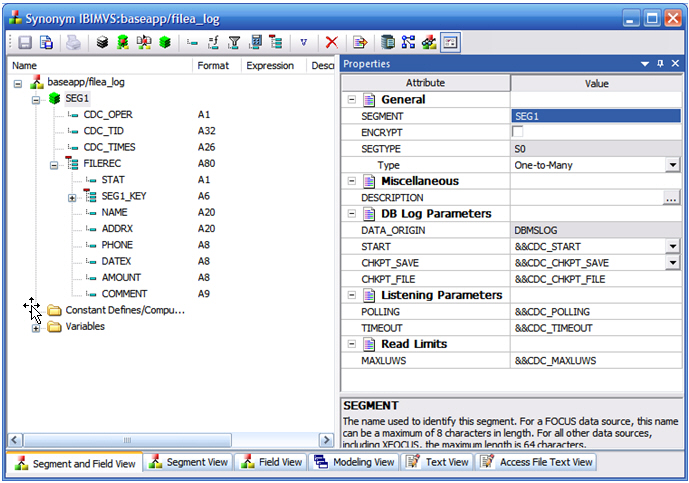Click the modeling network diagram toolbar icon
The image size is (689, 483).
pos(408,43)
